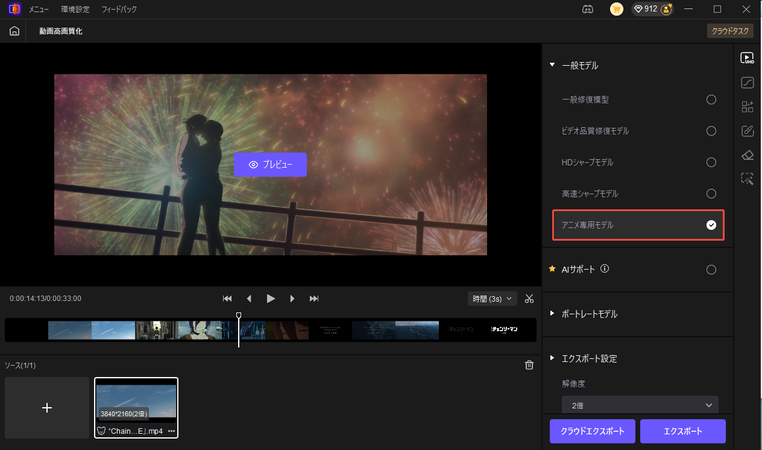Open the more options dots on the mp4 thumbnail
This screenshot has width=762, height=450.
[x=171, y=431]
